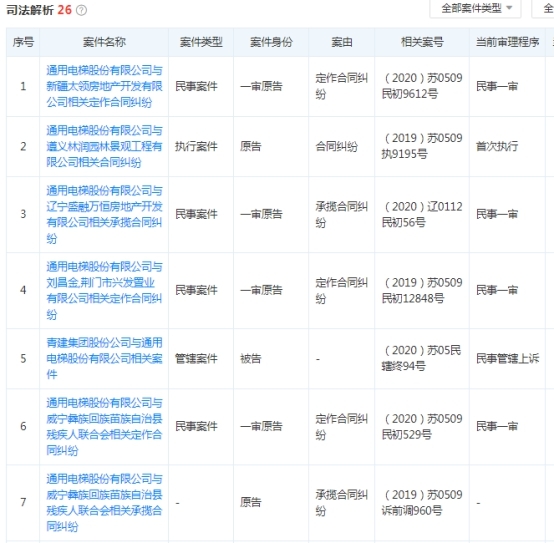Image resolution: width=554 pixels, height=543 pixels.
Task: Open row 7 威宁彝族回族苗族自治县 承揽合同纠纷 link
Action: tap(104, 502)
